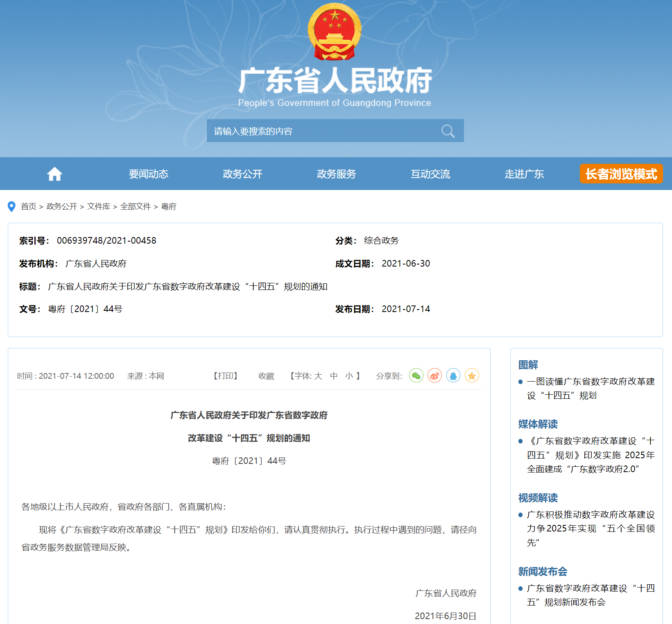Click the search magnifier icon
Image resolution: width=672 pixels, height=624 pixels.
[448, 131]
